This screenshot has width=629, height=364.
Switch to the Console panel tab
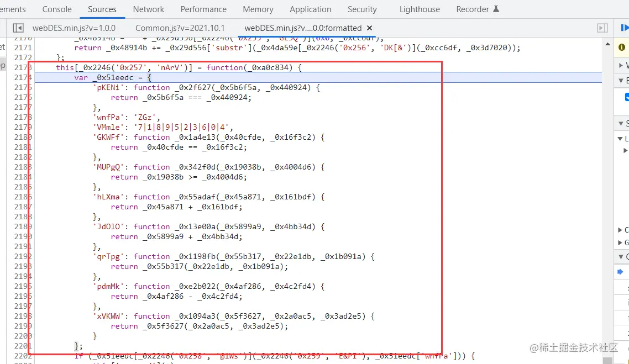click(57, 9)
